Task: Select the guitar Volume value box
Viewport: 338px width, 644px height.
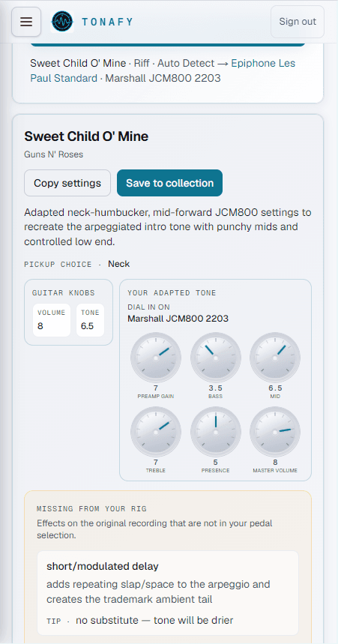Action: 52,320
